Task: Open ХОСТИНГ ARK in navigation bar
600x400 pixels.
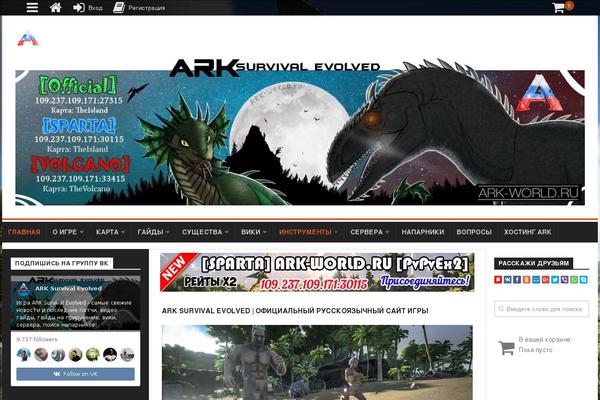Action: click(528, 232)
